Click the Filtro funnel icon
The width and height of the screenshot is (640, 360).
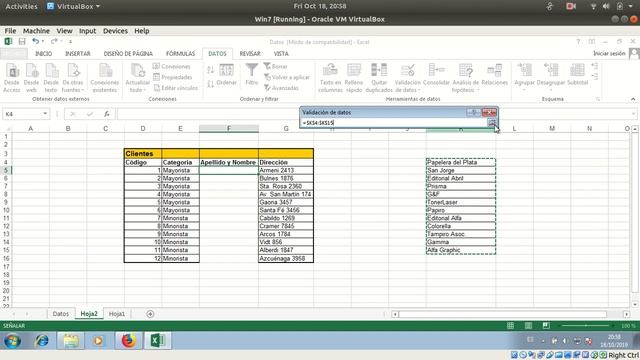click(251, 74)
